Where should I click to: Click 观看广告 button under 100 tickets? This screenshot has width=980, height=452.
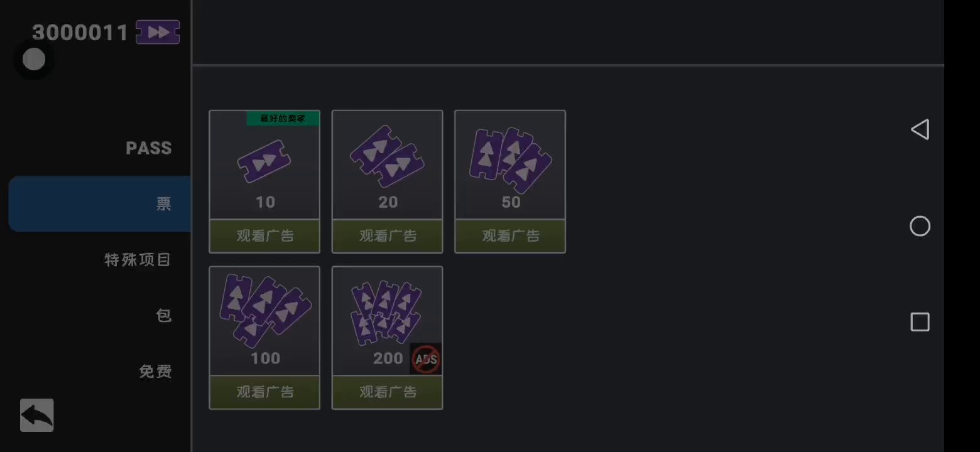pos(264,392)
